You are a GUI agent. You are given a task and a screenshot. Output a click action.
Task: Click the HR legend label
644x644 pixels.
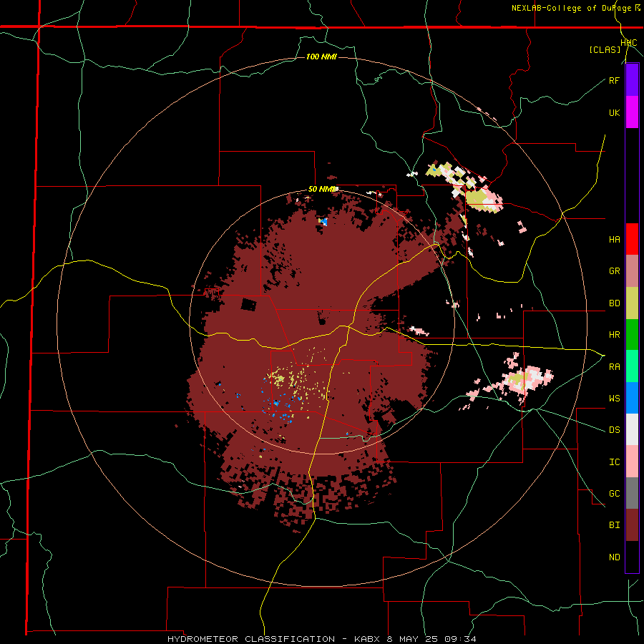[615, 335]
